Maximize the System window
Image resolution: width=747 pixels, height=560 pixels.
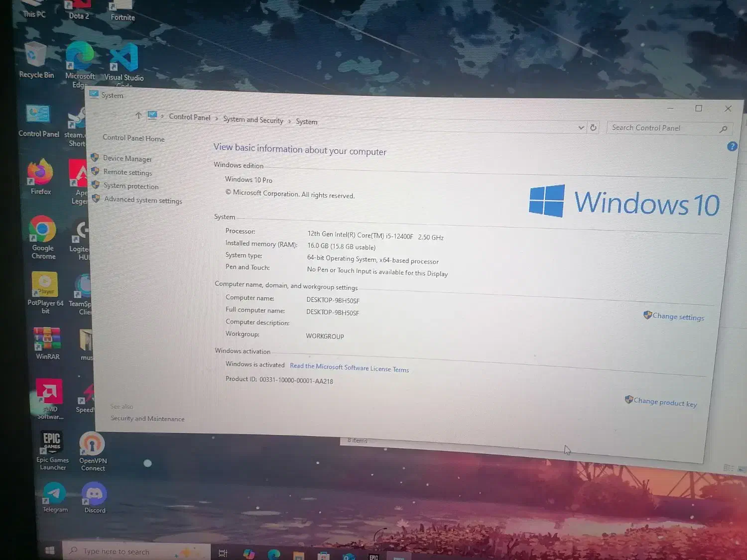click(x=699, y=109)
